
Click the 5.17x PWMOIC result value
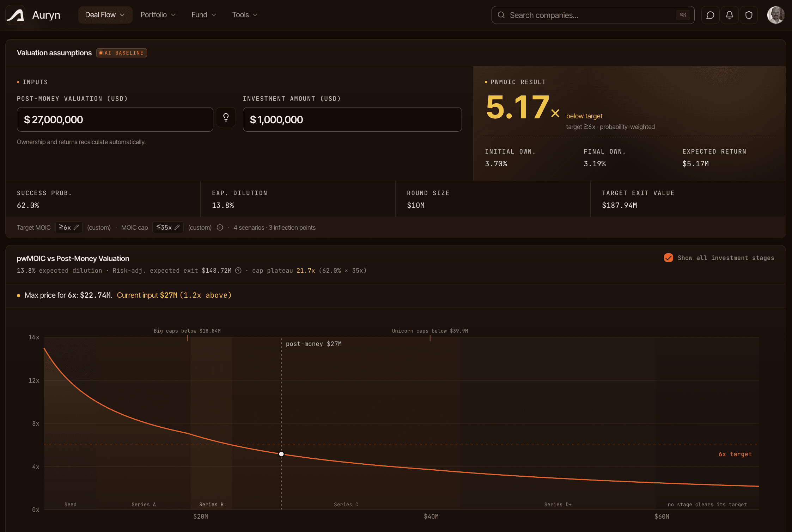tap(523, 107)
